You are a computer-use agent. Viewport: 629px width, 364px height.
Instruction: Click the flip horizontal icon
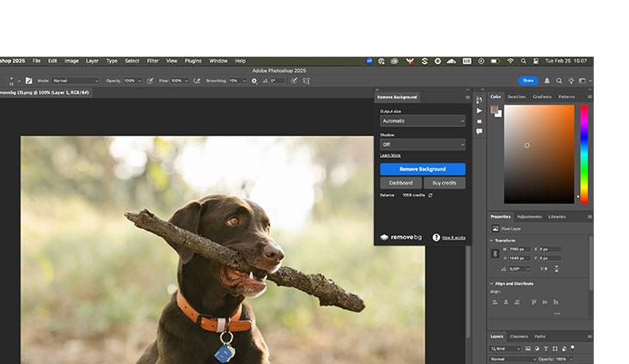[544, 269]
